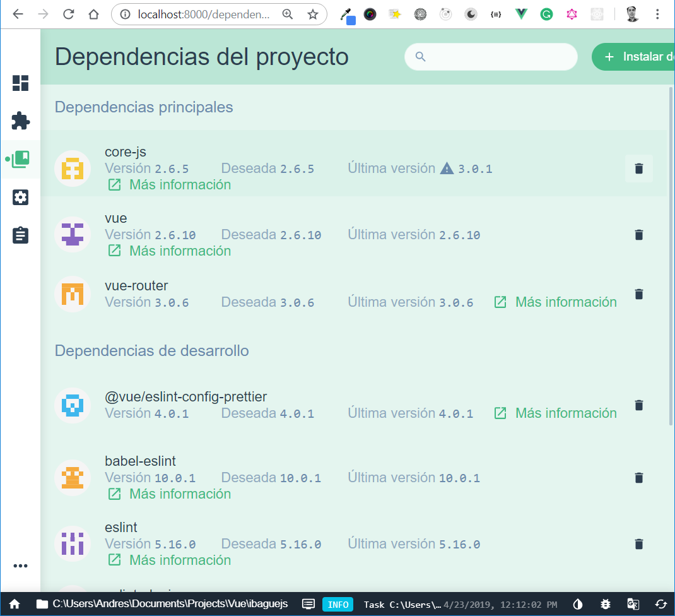Viewport: 675px width, 616px height.
Task: Delete eslint with its trash icon
Action: [639, 544]
